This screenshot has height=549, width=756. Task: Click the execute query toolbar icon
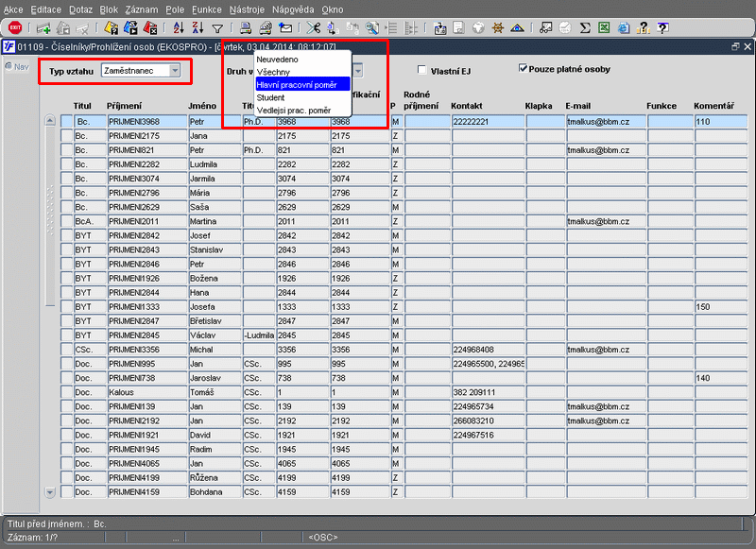pos(130,28)
